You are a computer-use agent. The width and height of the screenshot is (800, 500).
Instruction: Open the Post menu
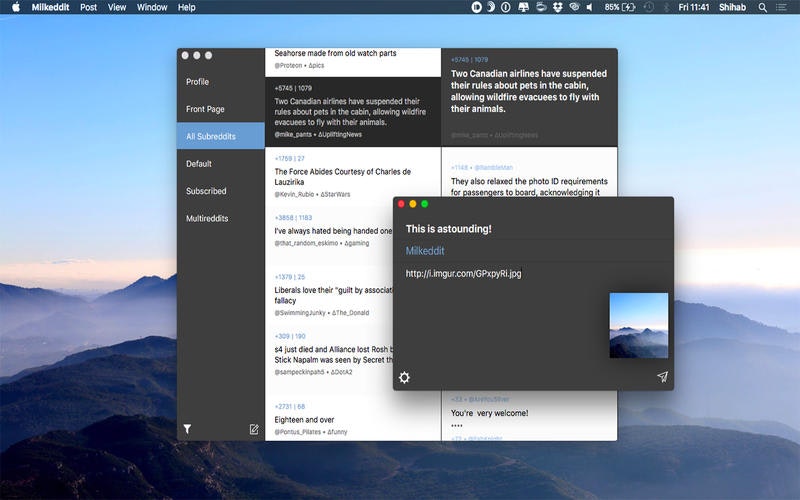pyautogui.click(x=88, y=7)
